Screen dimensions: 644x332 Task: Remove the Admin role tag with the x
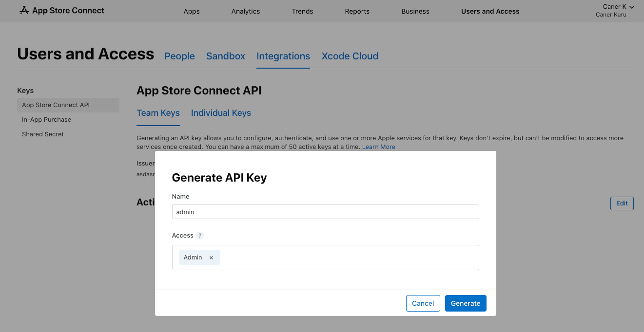[x=211, y=257]
